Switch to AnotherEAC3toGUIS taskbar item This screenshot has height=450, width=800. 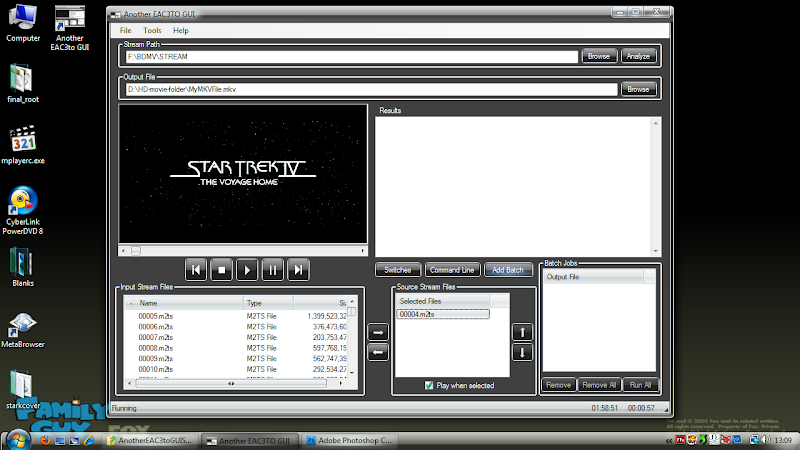click(x=149, y=440)
